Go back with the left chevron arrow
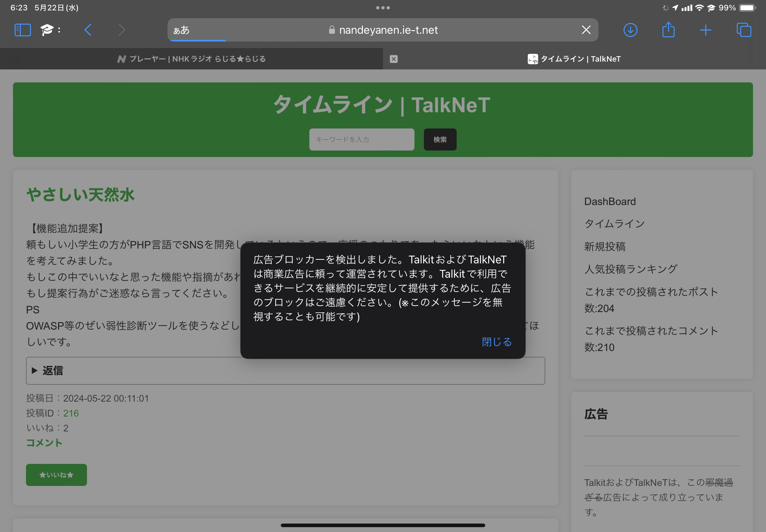Screen dimensions: 766x532 [88, 30]
